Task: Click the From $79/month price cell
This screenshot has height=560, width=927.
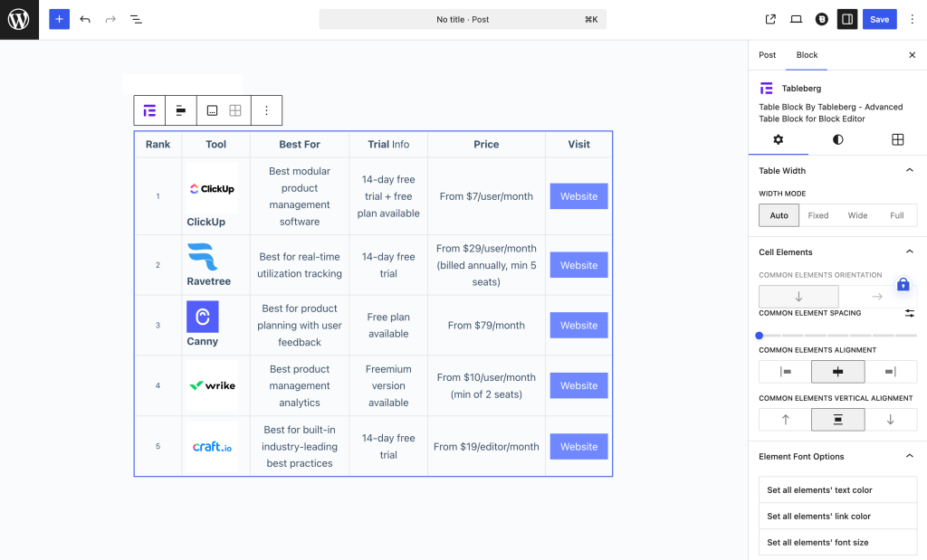Action: [486, 326]
